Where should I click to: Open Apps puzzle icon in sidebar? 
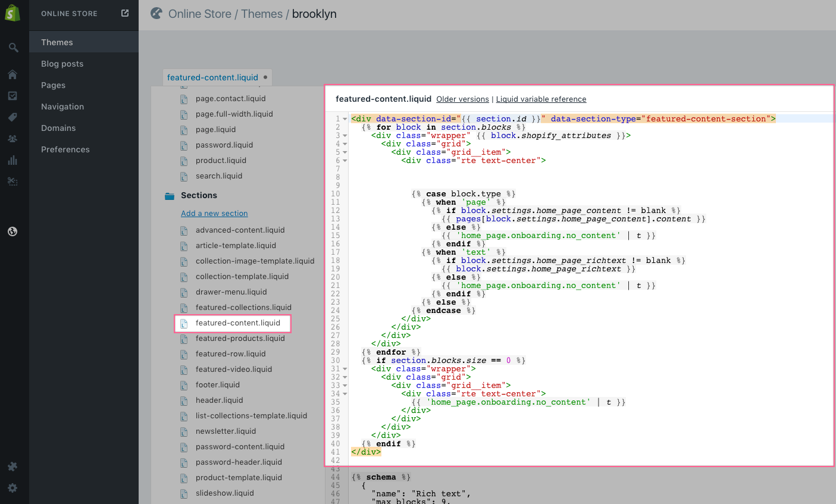pyautogui.click(x=12, y=467)
